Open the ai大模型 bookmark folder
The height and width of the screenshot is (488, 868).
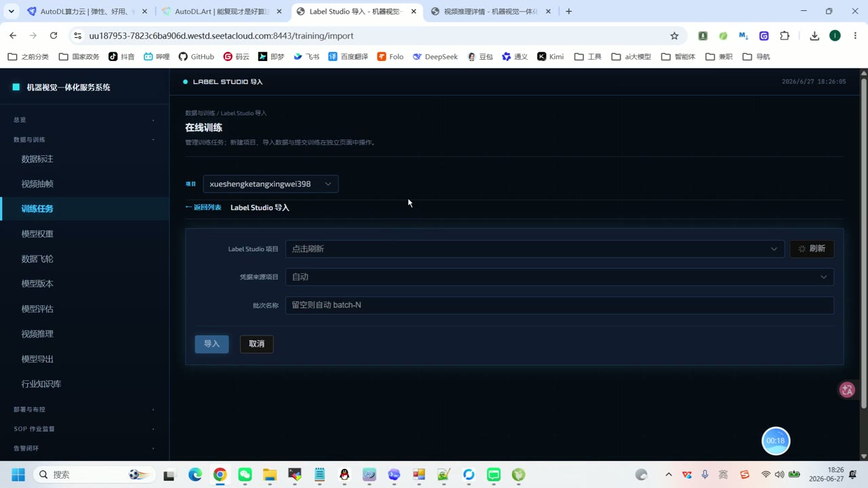(631, 57)
